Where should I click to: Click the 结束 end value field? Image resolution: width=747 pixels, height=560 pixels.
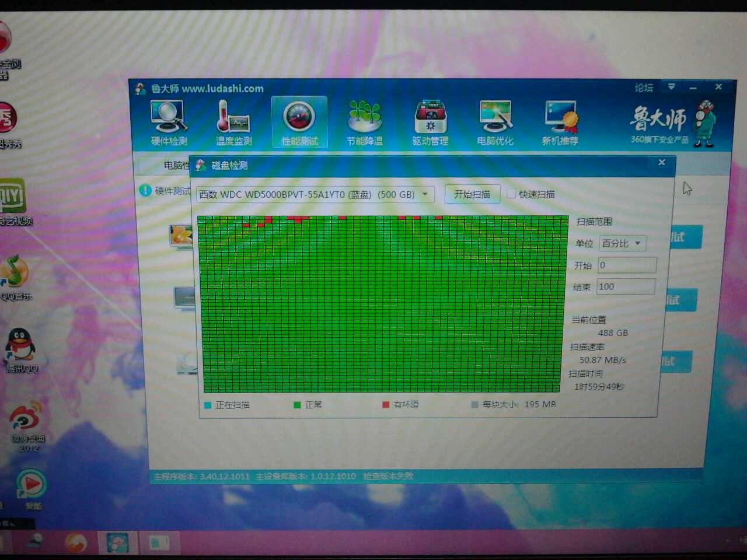coord(627,286)
